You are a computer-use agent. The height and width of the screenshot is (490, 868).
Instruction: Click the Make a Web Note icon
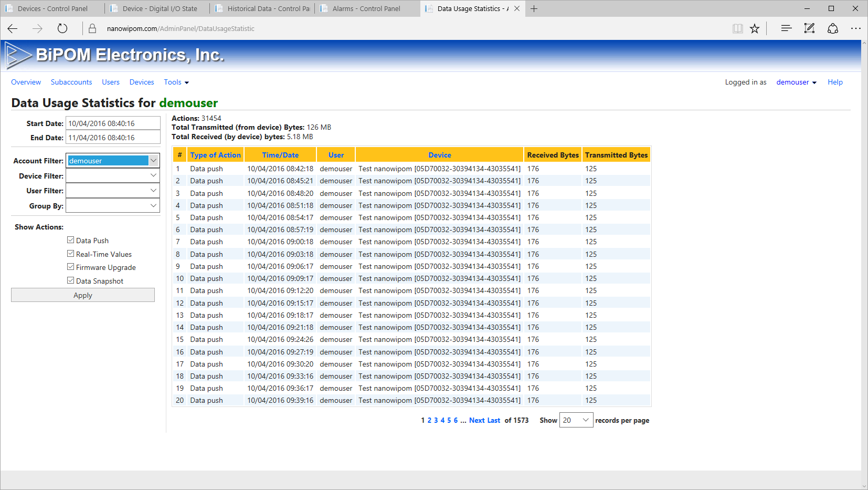(x=809, y=28)
